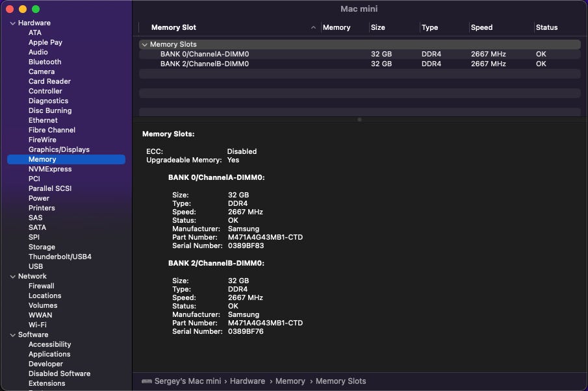Collapse the Network section chevron

click(13, 277)
